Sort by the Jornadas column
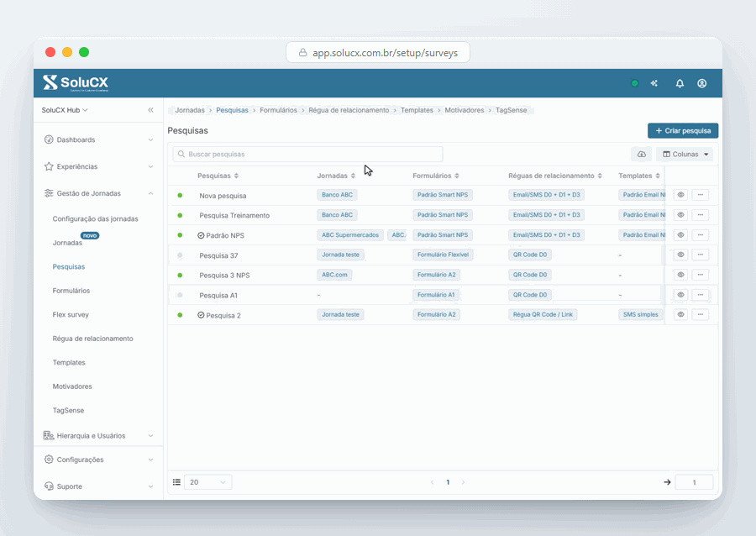Image resolution: width=756 pixels, height=536 pixels. click(353, 176)
